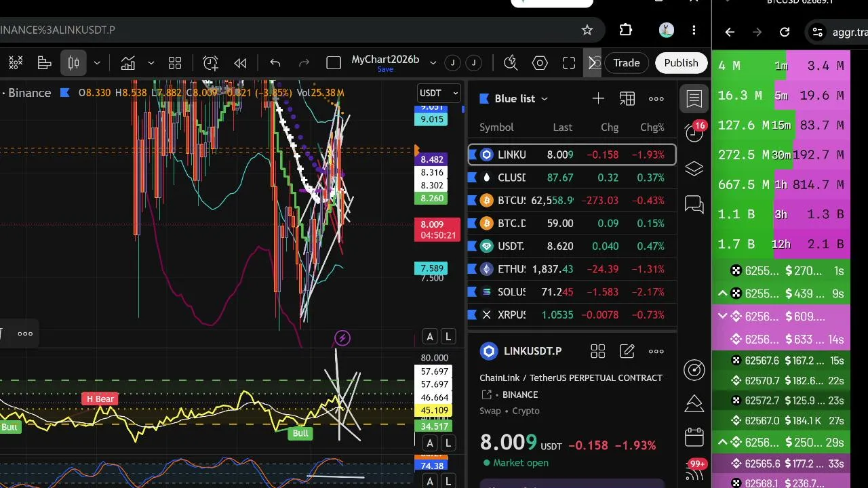Viewport: 868px width, 488px height.
Task: Open the bar chart layout tool
Action: click(x=45, y=63)
